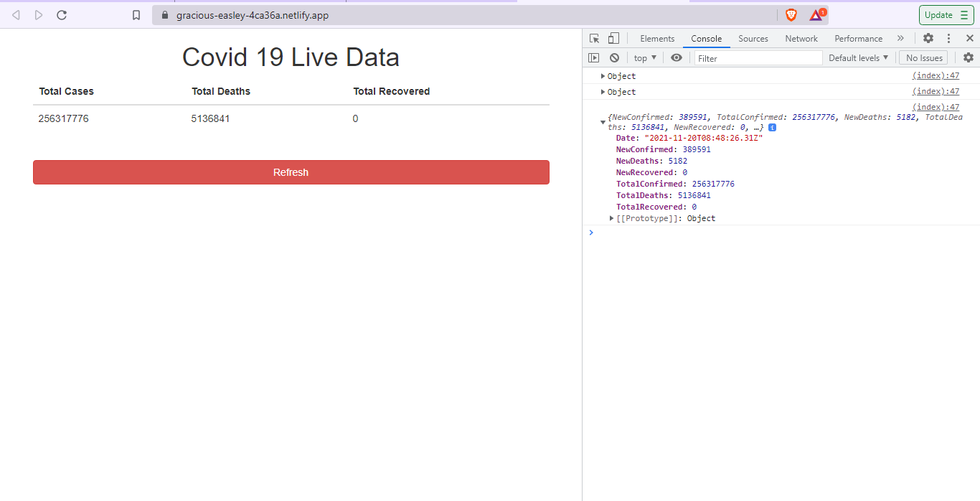Open the (index):47 link above expanded object
Image resolution: width=980 pixels, height=501 pixels.
pos(936,107)
